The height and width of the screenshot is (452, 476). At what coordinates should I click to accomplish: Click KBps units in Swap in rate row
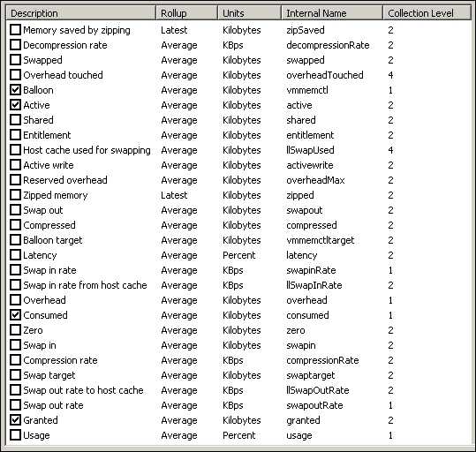point(233,270)
